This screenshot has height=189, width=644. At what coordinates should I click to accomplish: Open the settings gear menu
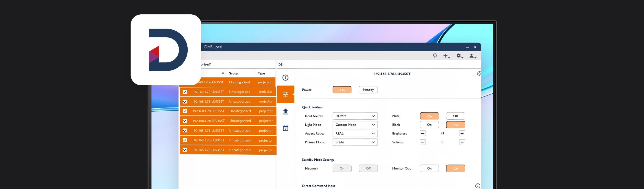(459, 56)
